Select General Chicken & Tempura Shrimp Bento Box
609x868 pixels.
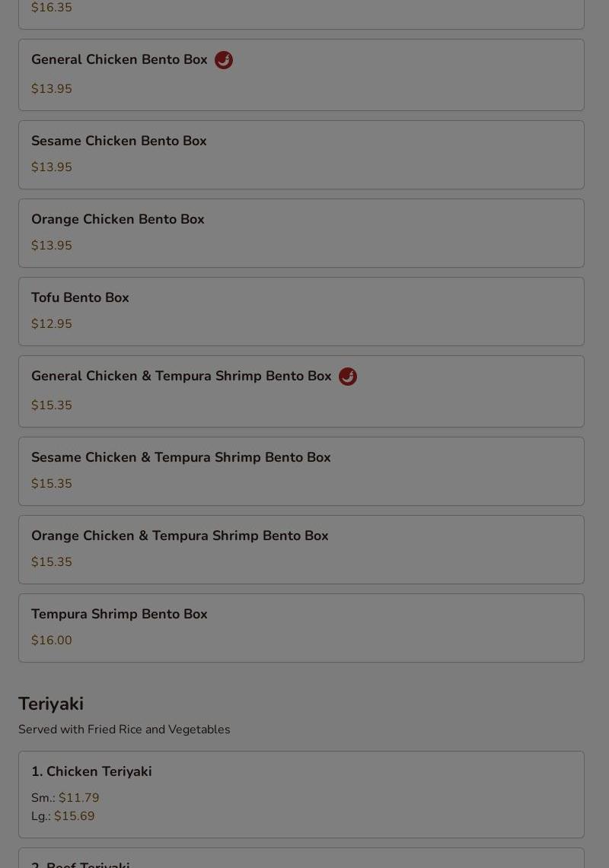click(x=301, y=391)
